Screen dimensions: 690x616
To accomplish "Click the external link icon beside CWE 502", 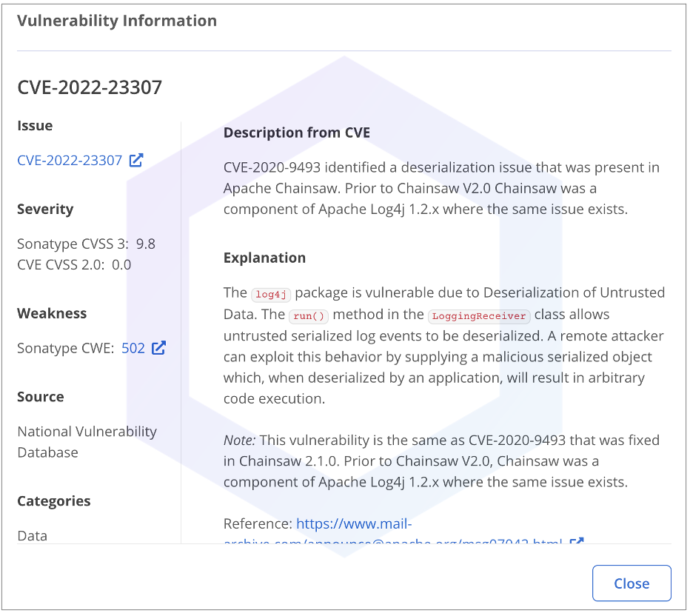I will pos(159,347).
